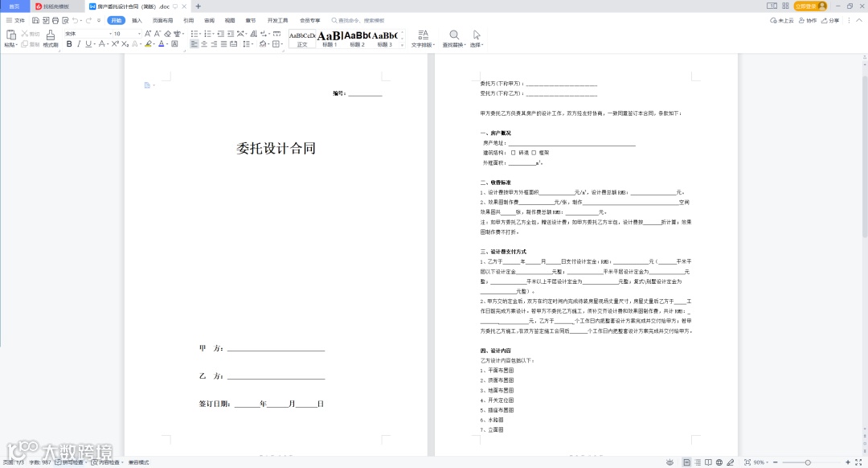868x468 pixels.
Task: Open the font name dropdown (宋体)
Action: (110, 34)
